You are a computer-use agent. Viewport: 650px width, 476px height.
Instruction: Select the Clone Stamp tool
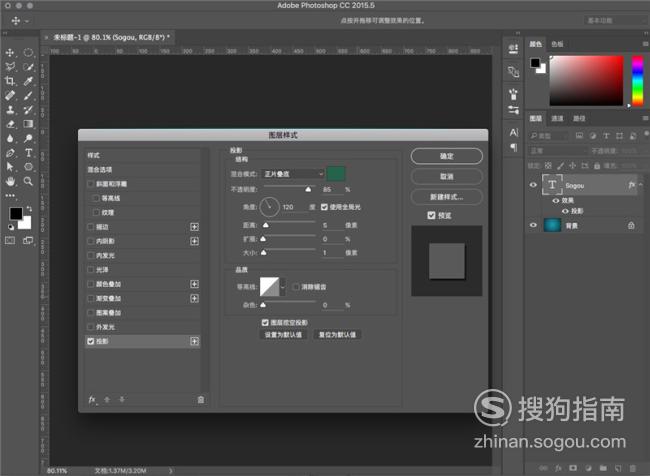click(10, 109)
